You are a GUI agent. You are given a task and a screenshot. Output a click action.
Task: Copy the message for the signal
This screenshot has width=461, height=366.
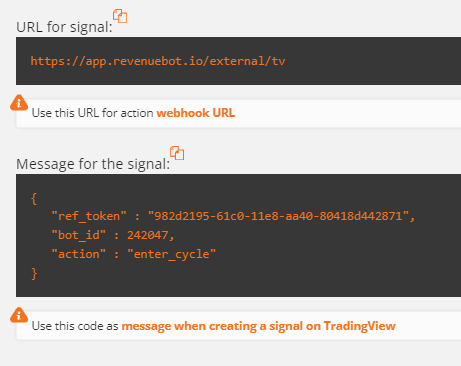point(177,153)
